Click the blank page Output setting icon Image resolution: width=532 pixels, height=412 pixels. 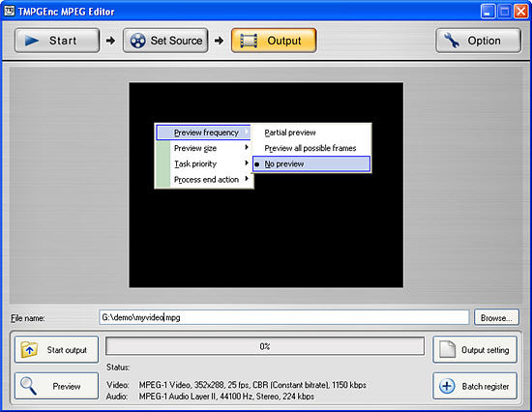tap(447, 349)
